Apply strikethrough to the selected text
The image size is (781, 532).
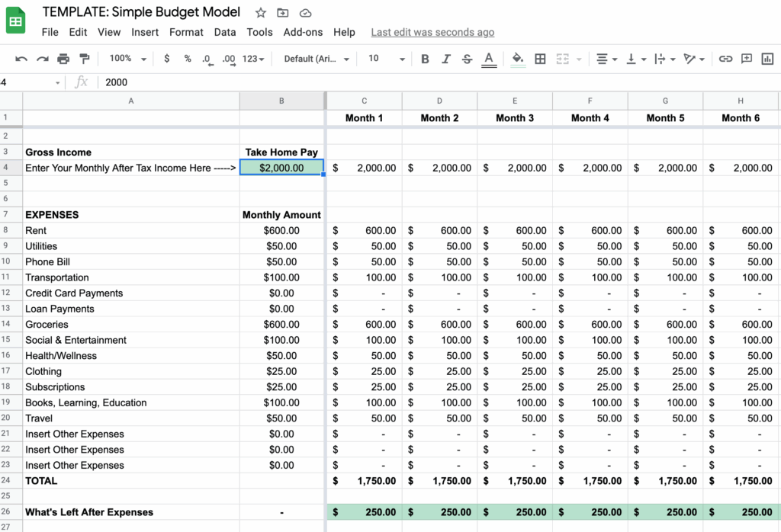[467, 58]
